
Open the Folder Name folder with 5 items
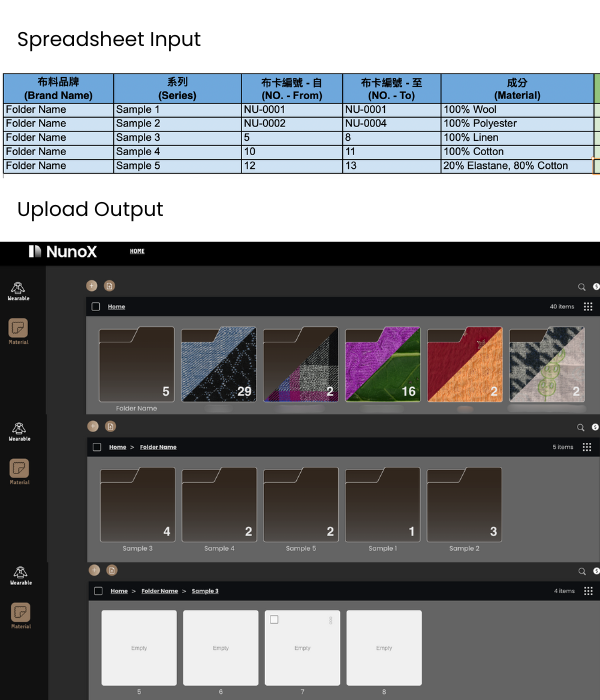pyautogui.click(x=137, y=364)
